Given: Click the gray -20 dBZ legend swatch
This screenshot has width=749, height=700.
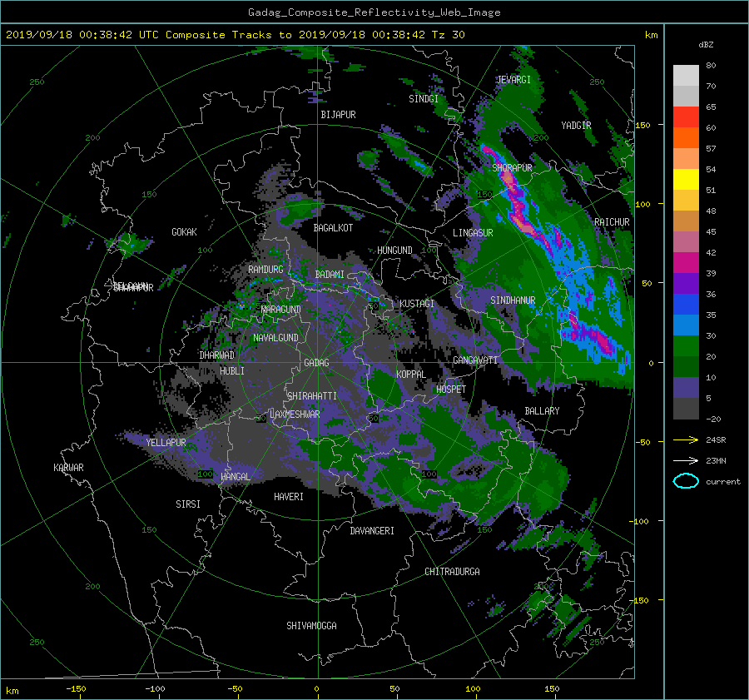Looking at the screenshot, I should pos(686,408).
